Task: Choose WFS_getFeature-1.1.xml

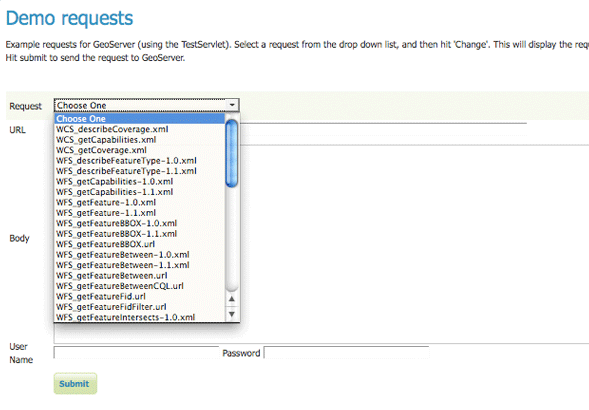Action: coord(140,213)
